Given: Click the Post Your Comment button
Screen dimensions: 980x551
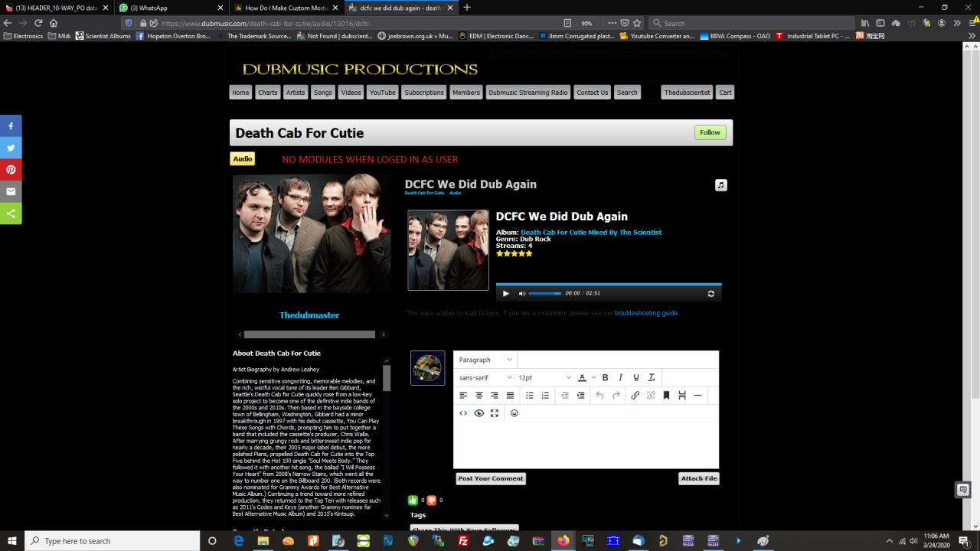Looking at the screenshot, I should pos(491,478).
